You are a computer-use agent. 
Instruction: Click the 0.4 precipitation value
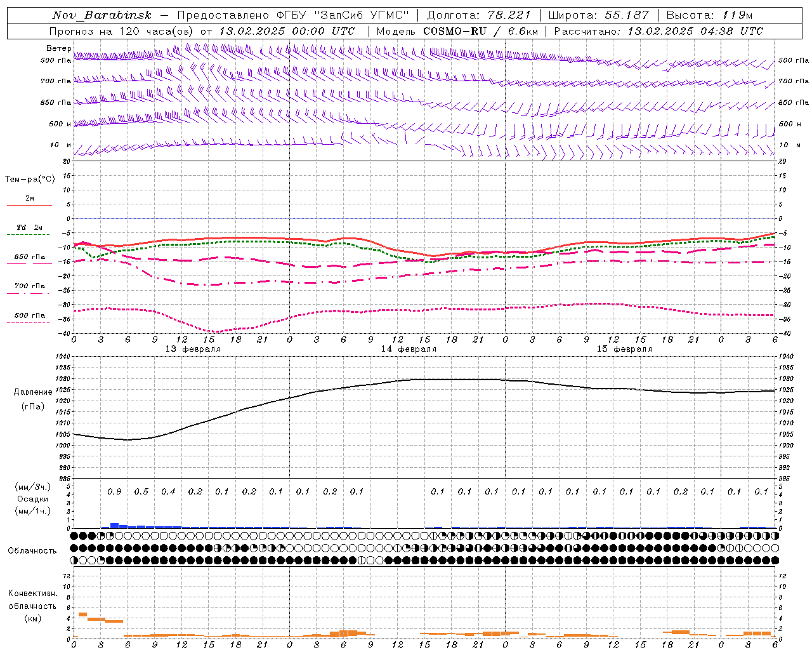click(168, 491)
